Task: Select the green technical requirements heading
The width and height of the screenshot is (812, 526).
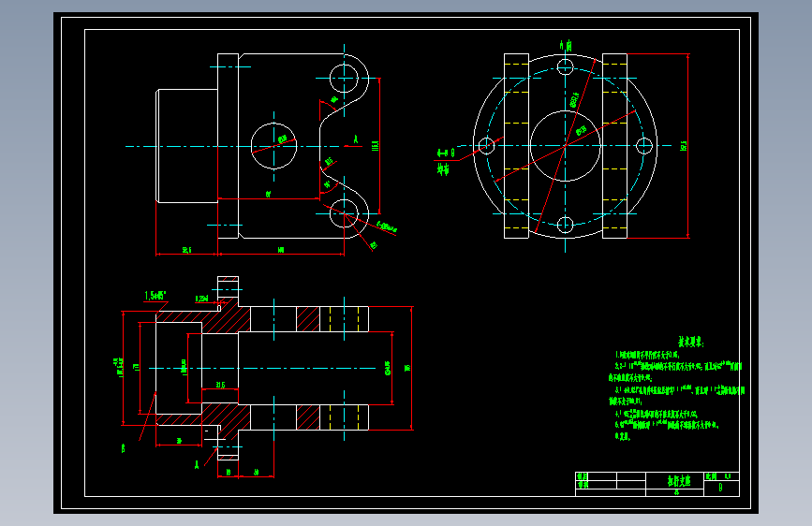Action: coord(691,342)
